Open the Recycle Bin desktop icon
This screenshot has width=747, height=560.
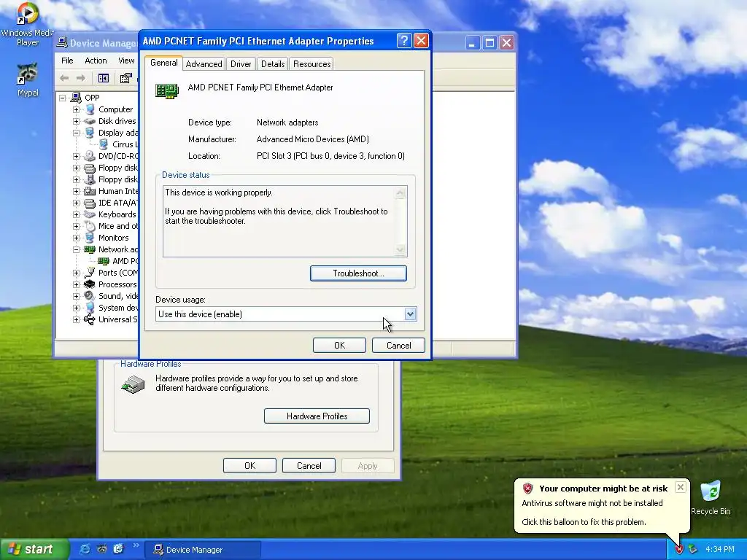711,497
